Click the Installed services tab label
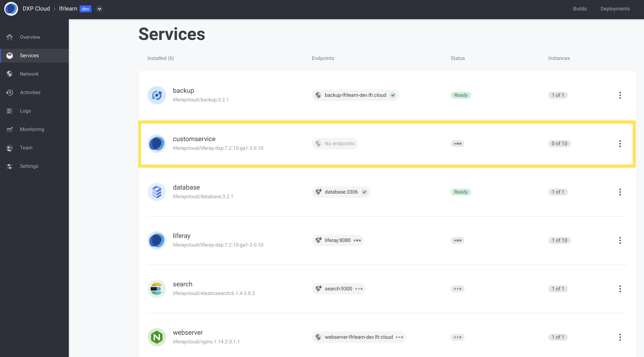This screenshot has height=357, width=644. (x=160, y=58)
